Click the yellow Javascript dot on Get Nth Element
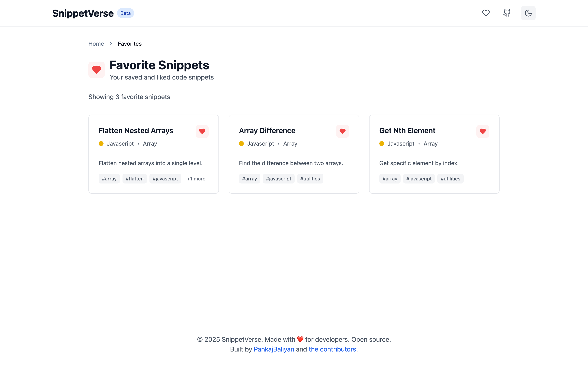588x367 pixels. click(382, 144)
